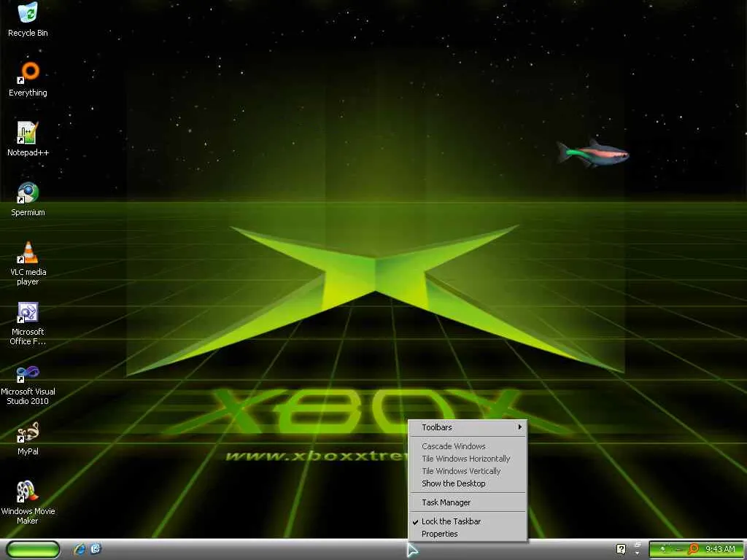747x560 pixels.
Task: Select the Spermium browser shortcut
Action: click(28, 199)
